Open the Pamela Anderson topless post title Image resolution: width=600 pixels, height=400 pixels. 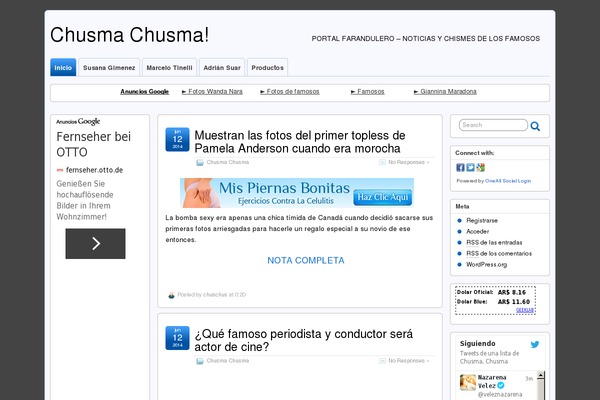(x=300, y=142)
